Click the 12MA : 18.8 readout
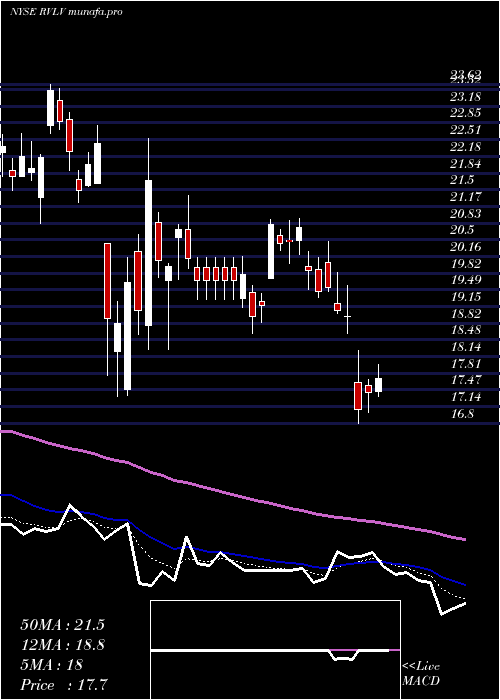 [x=62, y=645]
